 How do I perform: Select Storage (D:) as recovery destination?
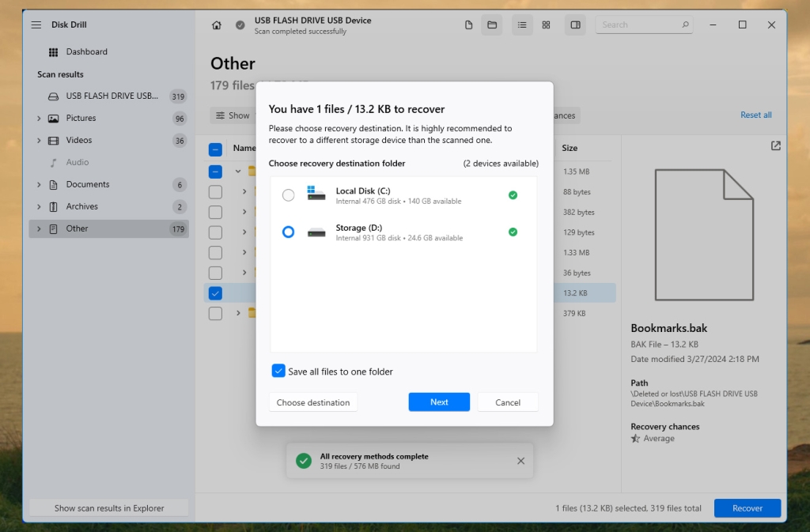[288, 232]
